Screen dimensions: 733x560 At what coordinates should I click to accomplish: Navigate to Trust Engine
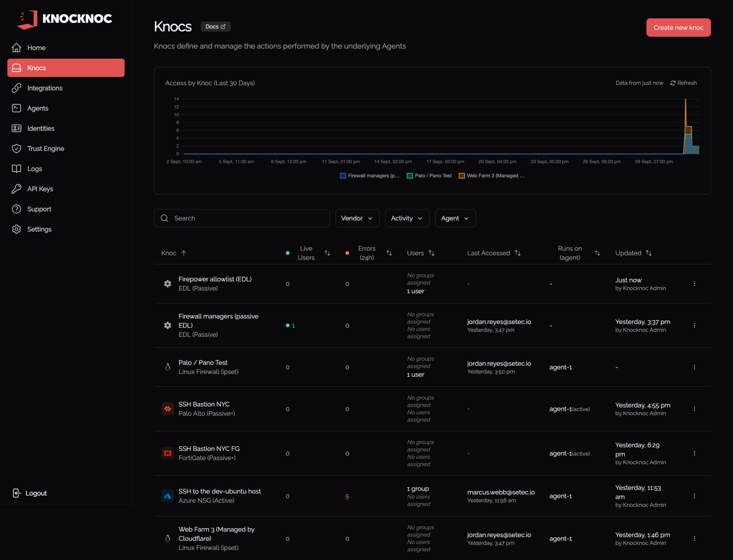66,148
